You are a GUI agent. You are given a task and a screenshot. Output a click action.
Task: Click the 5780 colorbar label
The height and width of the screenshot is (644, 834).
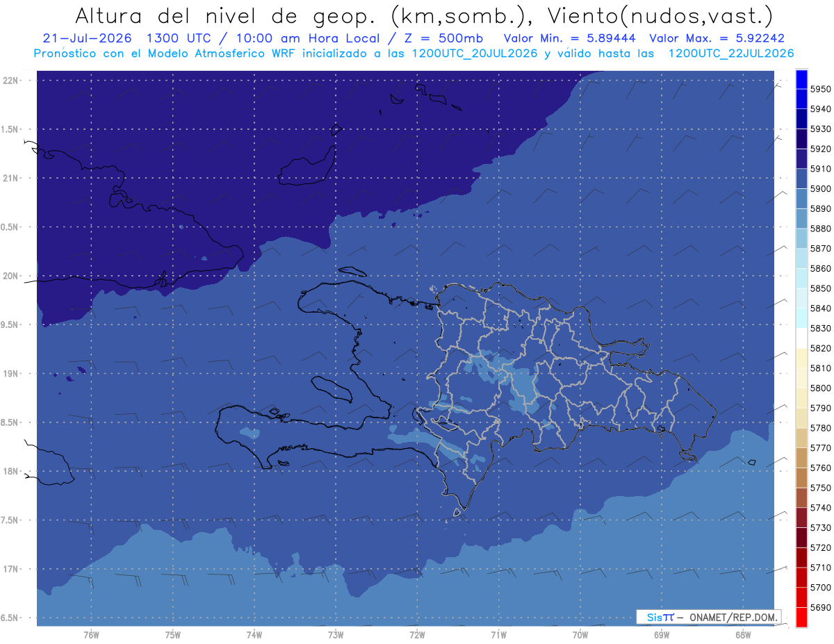[820, 428]
